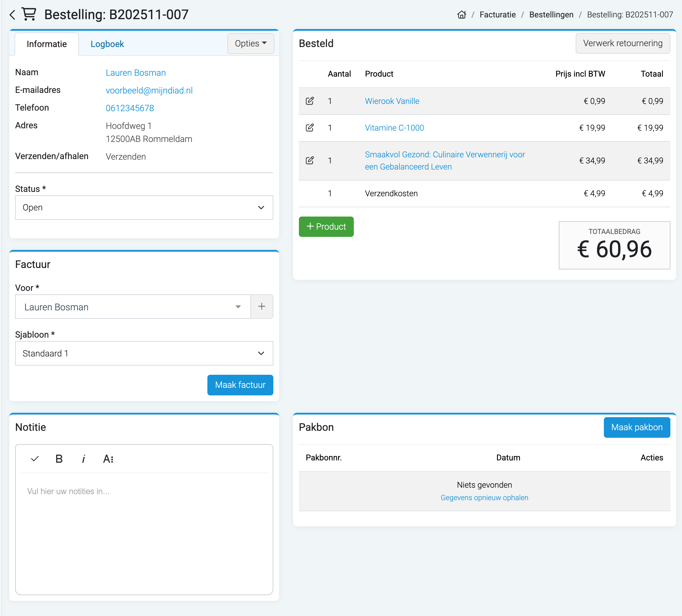The width and height of the screenshot is (682, 616).
Task: Open the Status dropdown showing Open
Action: point(144,208)
